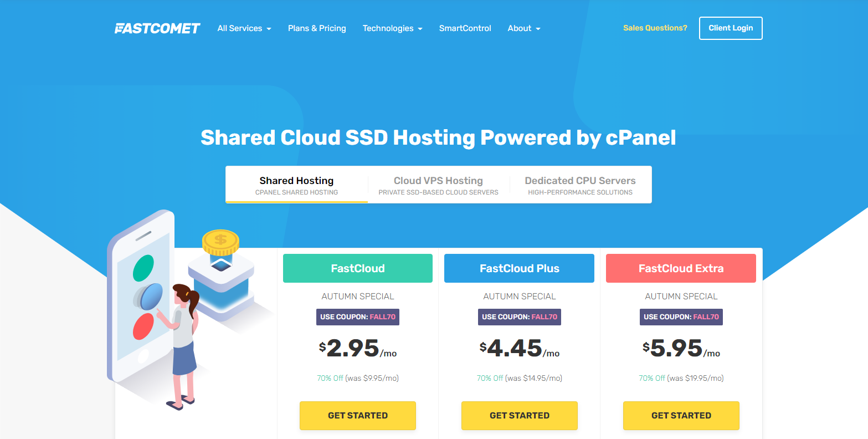Switch to Cloud VPS Hosting tab
Viewport: 868px width, 439px height.
pos(438,185)
